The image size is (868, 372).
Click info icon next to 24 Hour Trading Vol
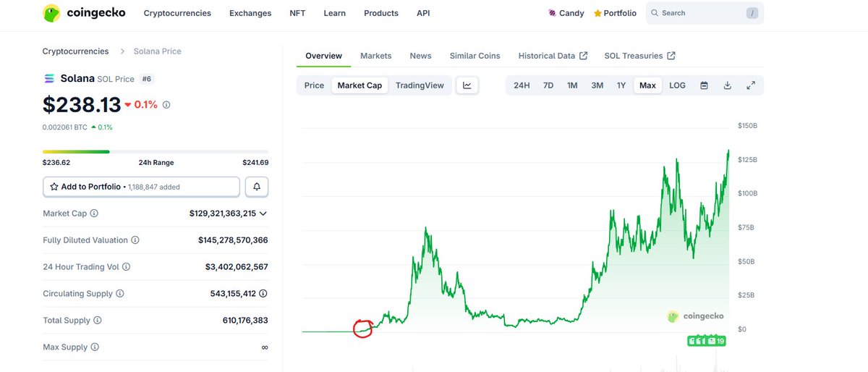coord(126,267)
